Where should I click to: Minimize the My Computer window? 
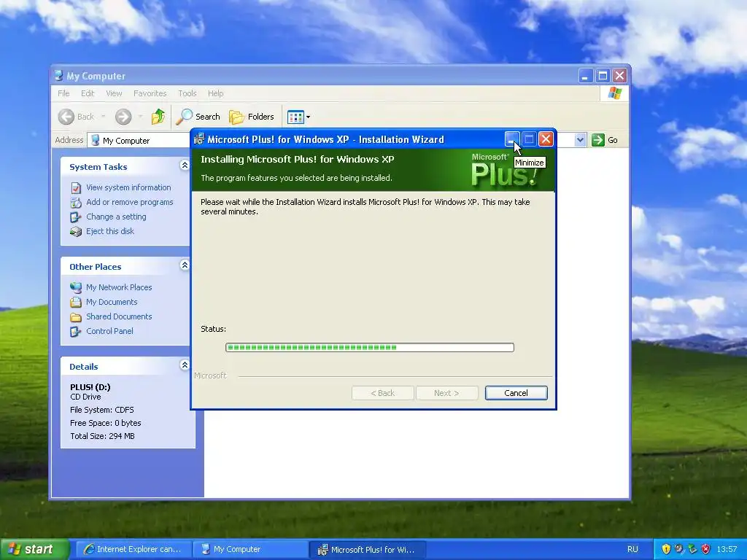585,76
